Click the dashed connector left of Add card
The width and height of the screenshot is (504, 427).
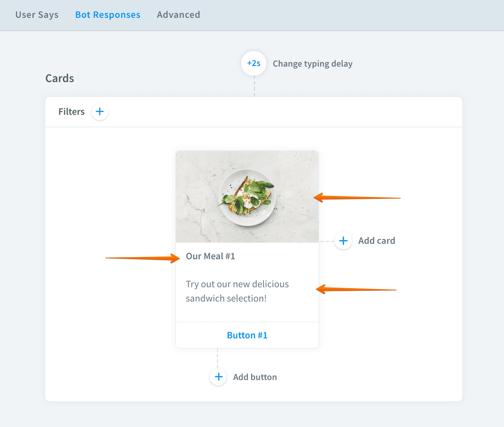327,241
